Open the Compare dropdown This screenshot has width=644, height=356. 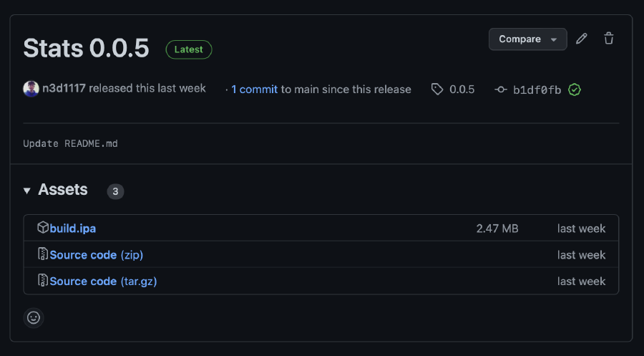click(527, 39)
